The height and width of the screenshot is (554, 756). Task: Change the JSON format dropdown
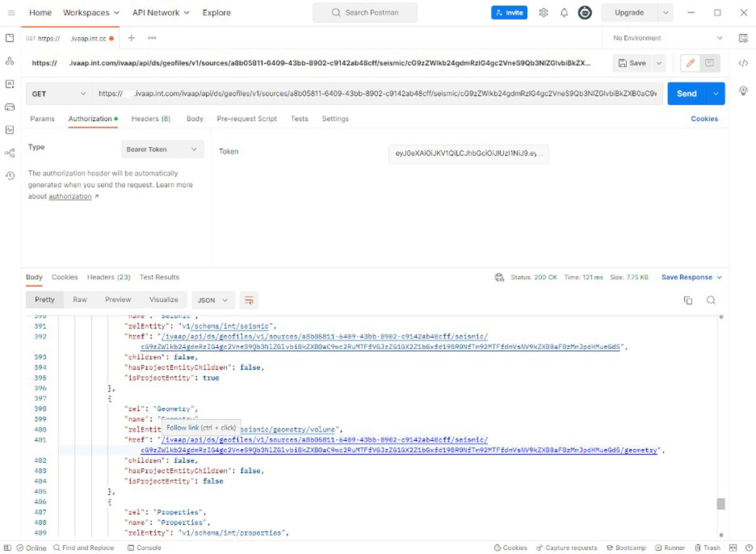pyautogui.click(x=213, y=300)
